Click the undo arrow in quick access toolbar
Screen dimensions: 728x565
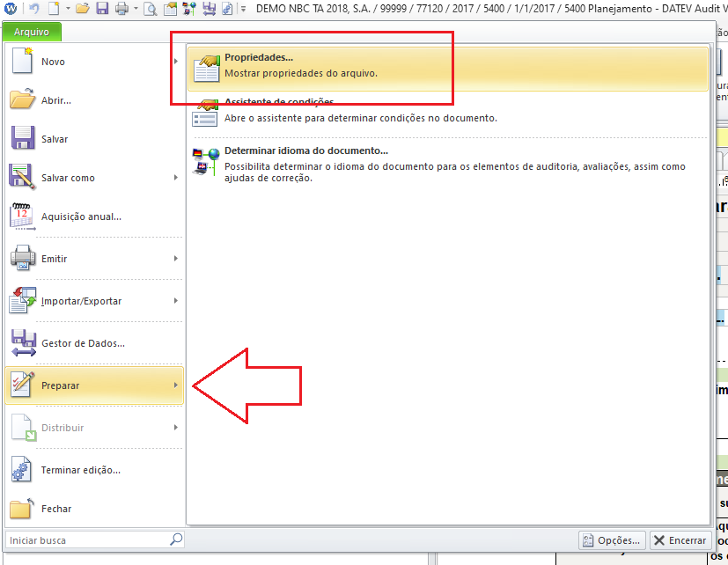click(x=34, y=8)
